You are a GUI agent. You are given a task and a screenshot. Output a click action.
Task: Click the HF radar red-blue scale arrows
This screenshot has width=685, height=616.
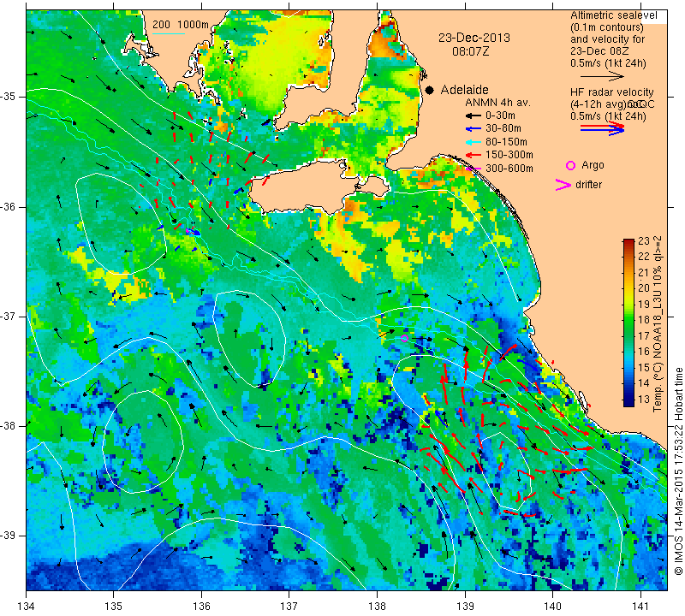click(602, 128)
